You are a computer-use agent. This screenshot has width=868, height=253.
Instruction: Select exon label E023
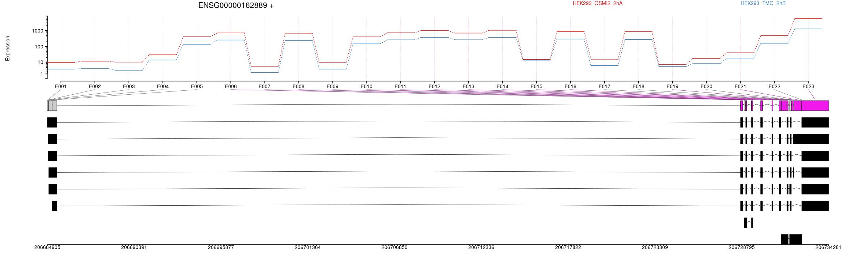coord(808,87)
